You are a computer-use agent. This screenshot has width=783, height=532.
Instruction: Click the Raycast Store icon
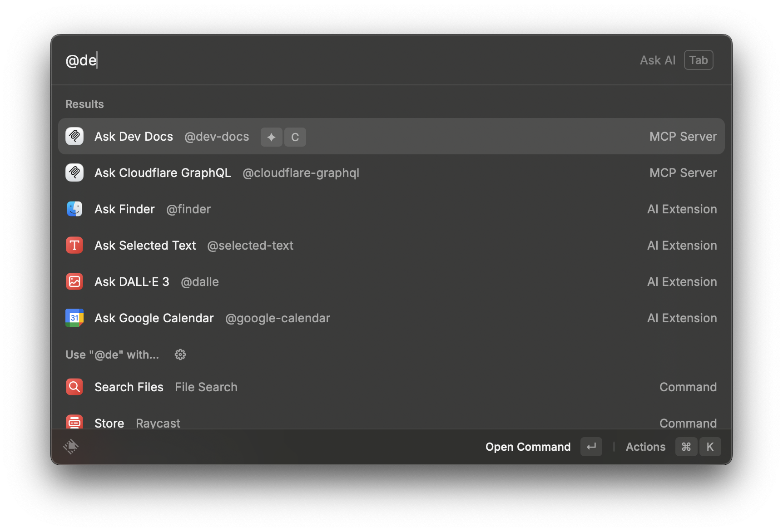pos(74,422)
